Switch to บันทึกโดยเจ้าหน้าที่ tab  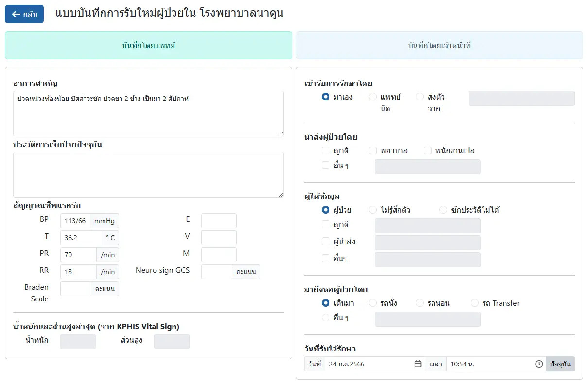(x=439, y=45)
